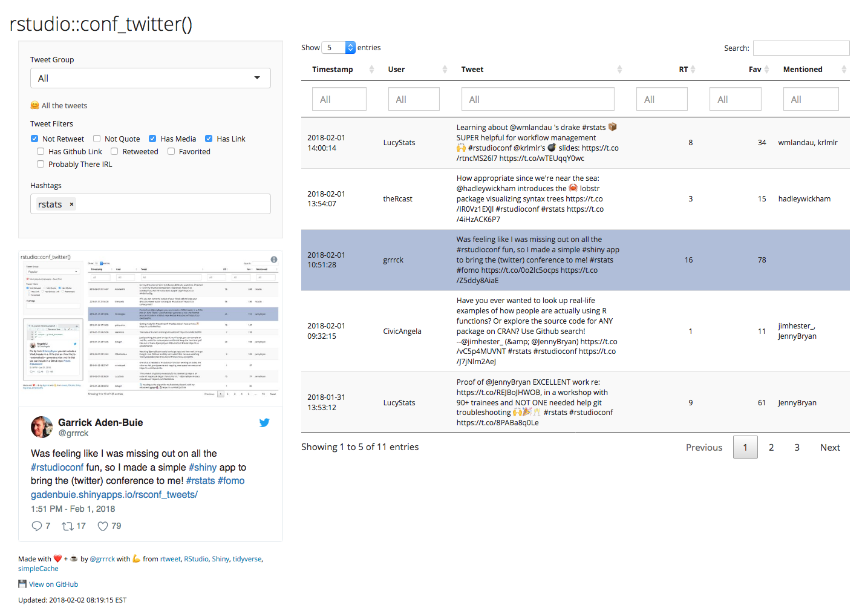This screenshot has width=868, height=611.
Task: Sort table by the User column arrows
Action: point(445,70)
